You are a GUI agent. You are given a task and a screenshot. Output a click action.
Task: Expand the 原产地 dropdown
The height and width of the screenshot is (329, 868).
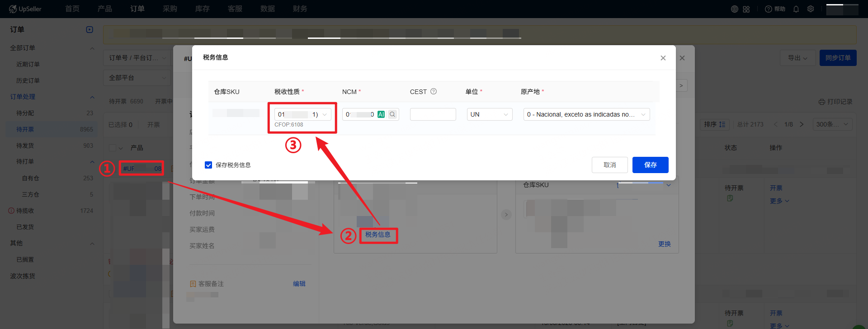click(586, 114)
